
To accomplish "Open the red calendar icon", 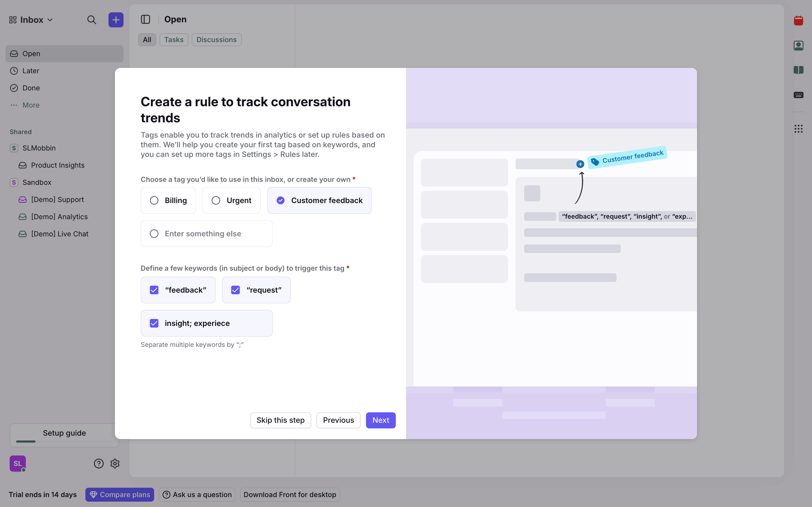I will [798, 21].
